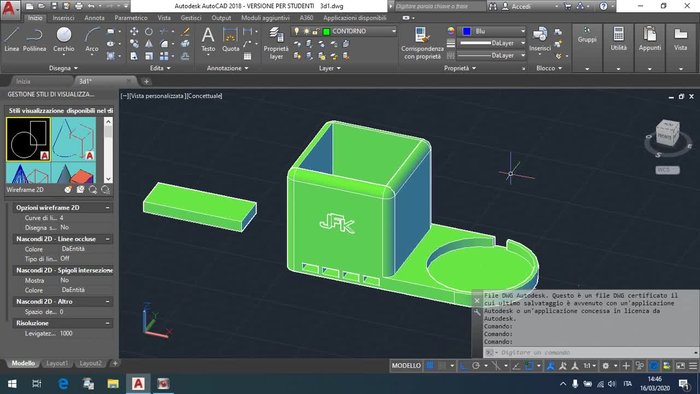Click the new drawing tab plus button
Image resolution: width=700 pixels, height=394 pixels.
click(x=146, y=81)
